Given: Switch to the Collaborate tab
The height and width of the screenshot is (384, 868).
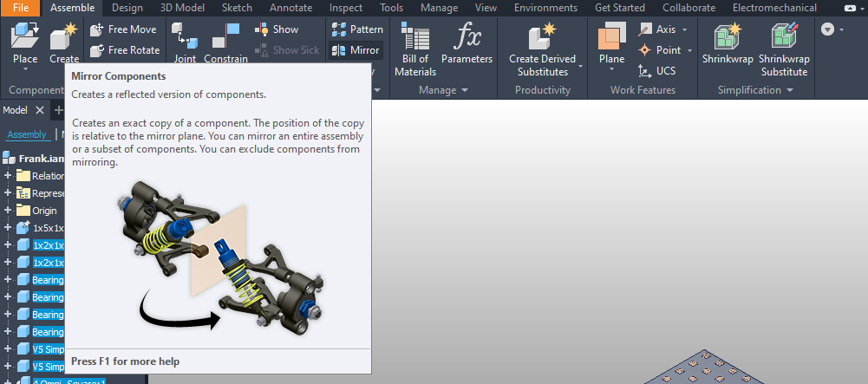Looking at the screenshot, I should (x=689, y=8).
